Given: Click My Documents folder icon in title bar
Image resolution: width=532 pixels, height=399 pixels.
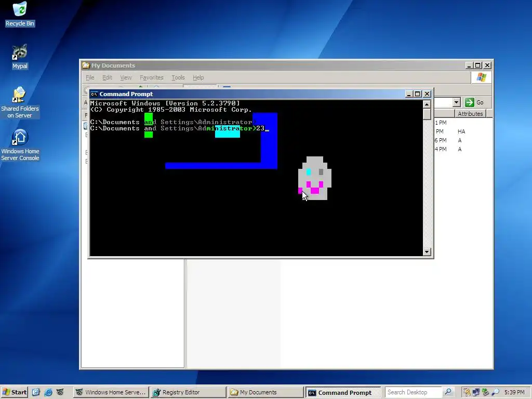Looking at the screenshot, I should click(x=86, y=65).
